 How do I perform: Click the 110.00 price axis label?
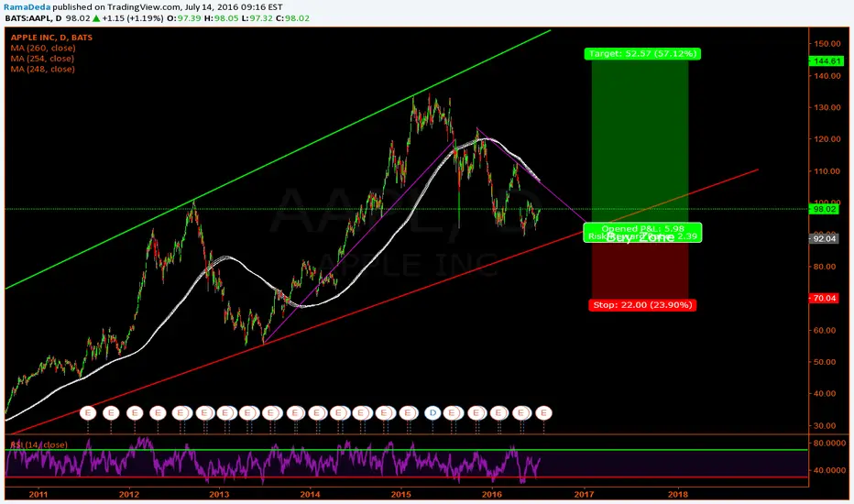[827, 171]
